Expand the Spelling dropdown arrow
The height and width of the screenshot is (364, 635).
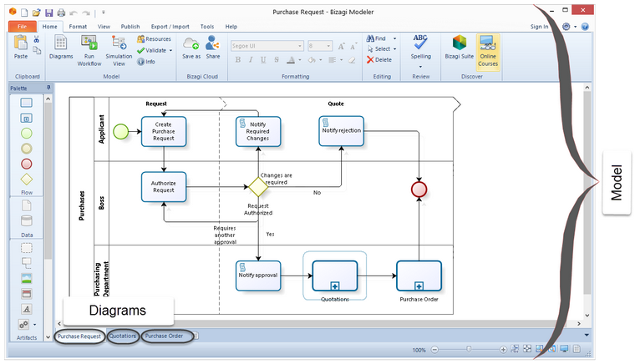pos(420,66)
